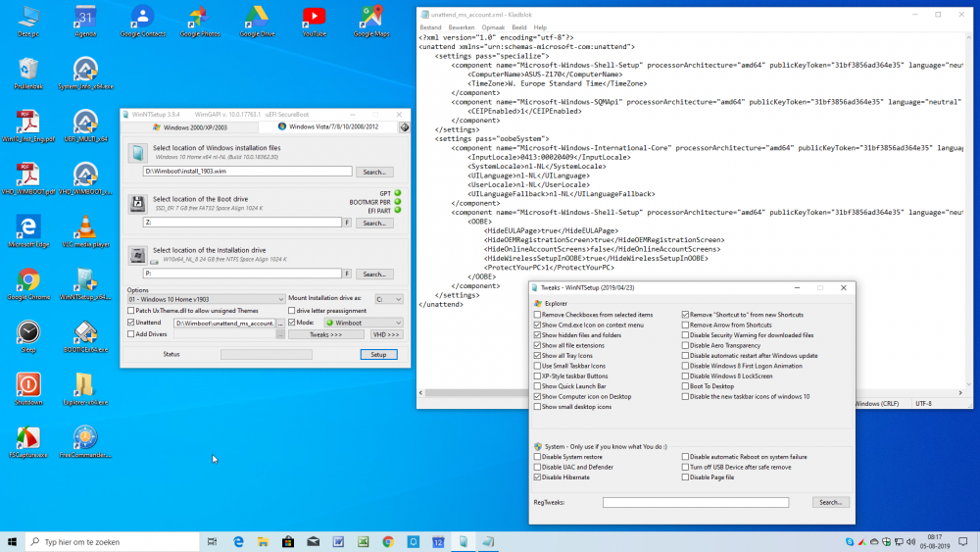Open the Opmaak menu in Kladblok
This screenshot has width=980, height=552.
pos(495,27)
